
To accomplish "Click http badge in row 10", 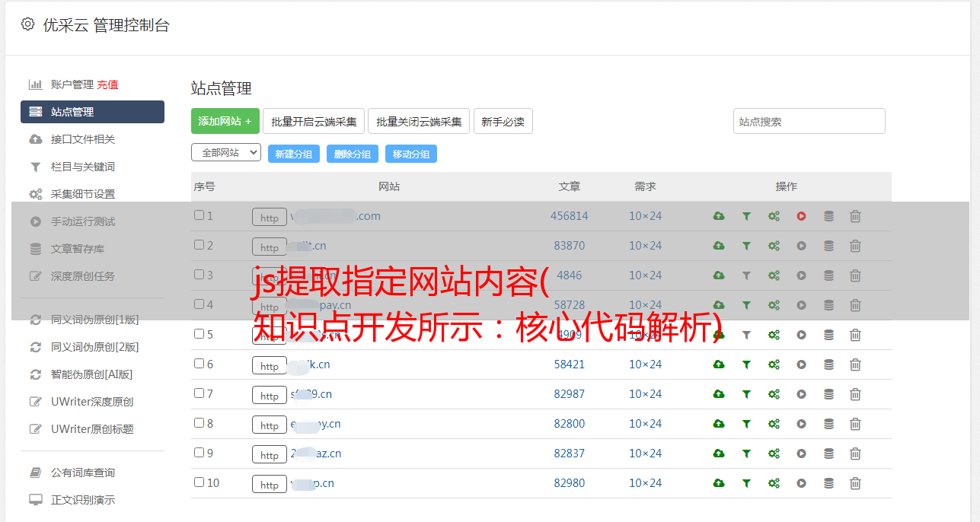I will pyautogui.click(x=270, y=484).
